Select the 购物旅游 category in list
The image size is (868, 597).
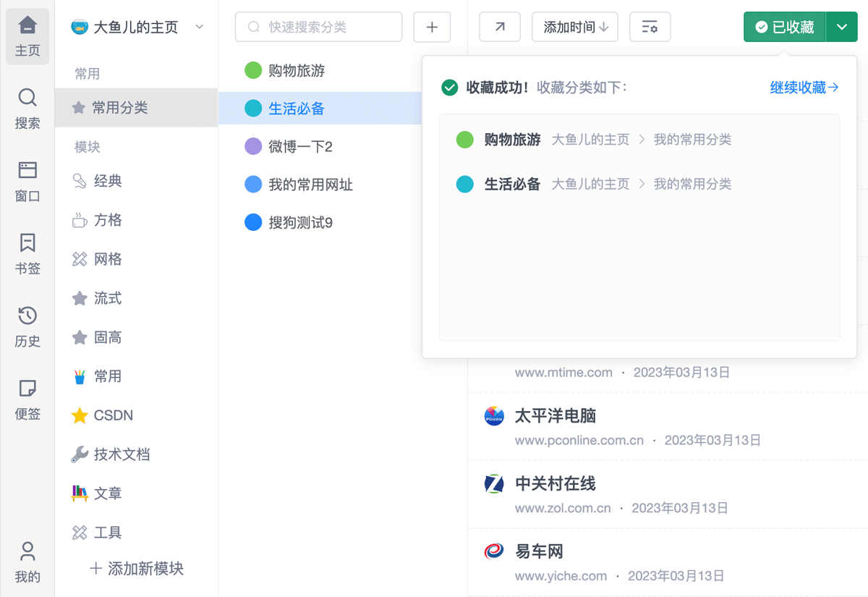click(320, 70)
